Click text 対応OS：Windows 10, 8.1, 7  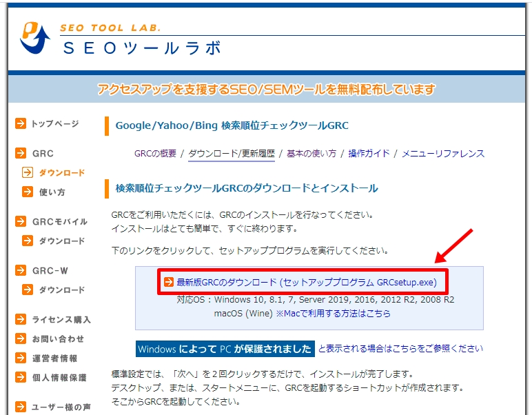[x=236, y=300]
